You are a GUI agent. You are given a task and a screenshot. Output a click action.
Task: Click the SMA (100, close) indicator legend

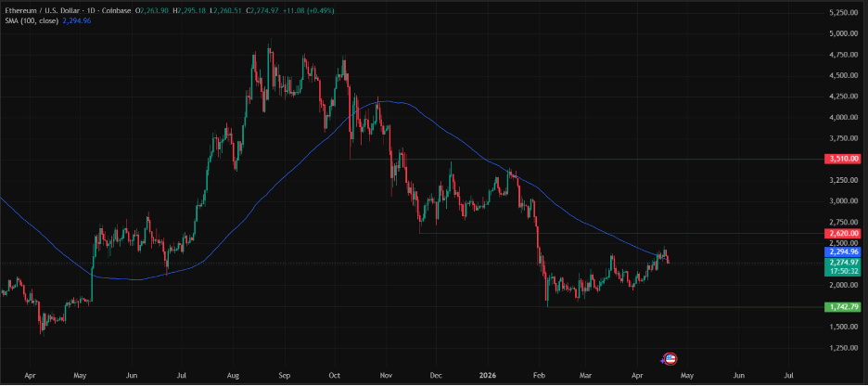(30, 20)
